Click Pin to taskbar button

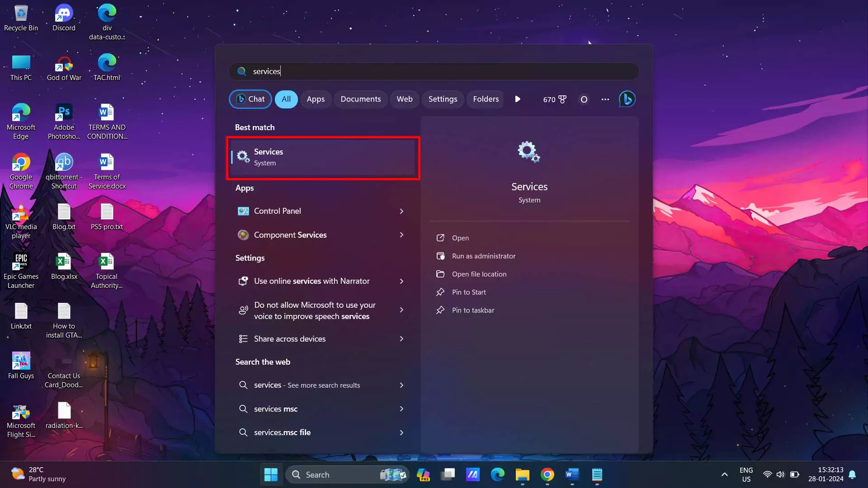pos(473,310)
